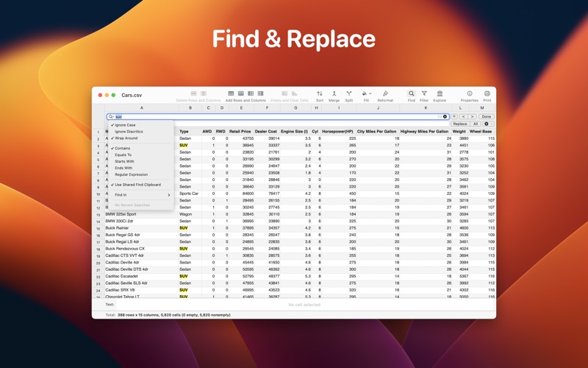Click the Highway Miles Per Gallon header
Image resolution: width=588 pixels, height=368 pixels.
424,132
